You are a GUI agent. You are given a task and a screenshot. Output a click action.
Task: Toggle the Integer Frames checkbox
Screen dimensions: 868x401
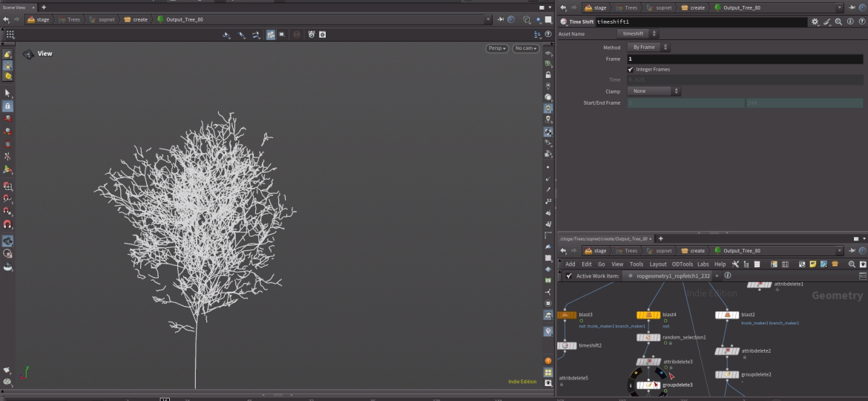(x=631, y=69)
